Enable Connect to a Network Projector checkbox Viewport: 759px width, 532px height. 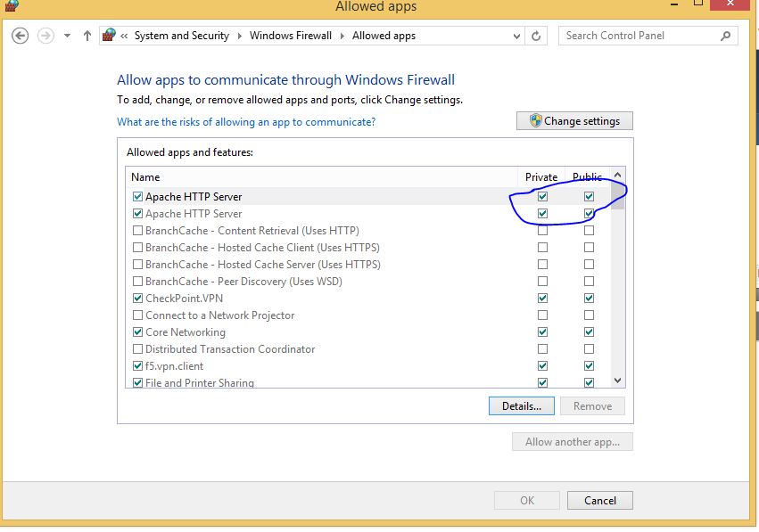point(137,315)
